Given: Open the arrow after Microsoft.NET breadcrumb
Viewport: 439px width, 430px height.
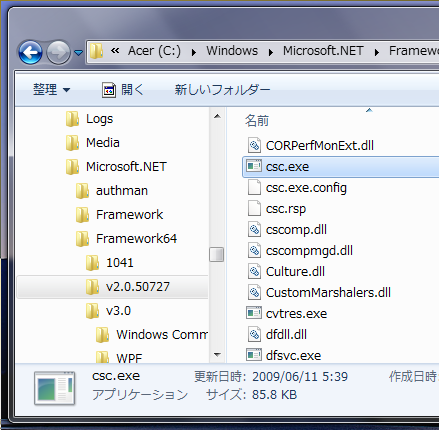Looking at the screenshot, I should (377, 52).
